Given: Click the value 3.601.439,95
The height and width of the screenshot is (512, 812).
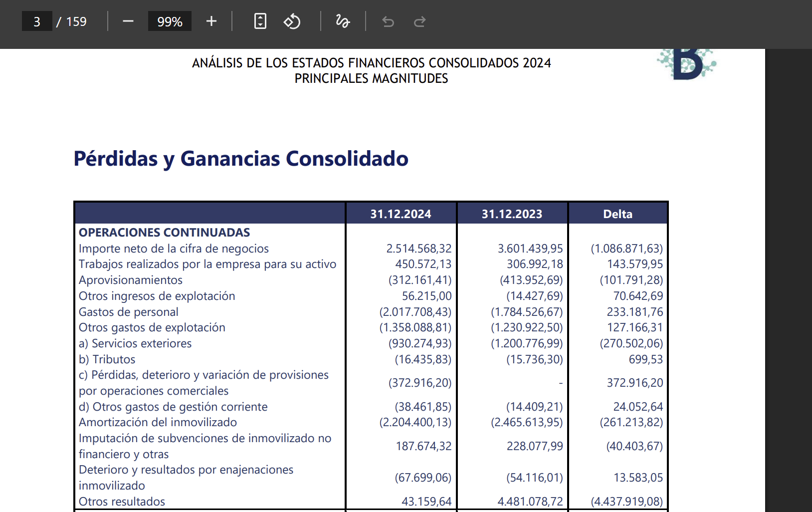Looking at the screenshot, I should [530, 249].
